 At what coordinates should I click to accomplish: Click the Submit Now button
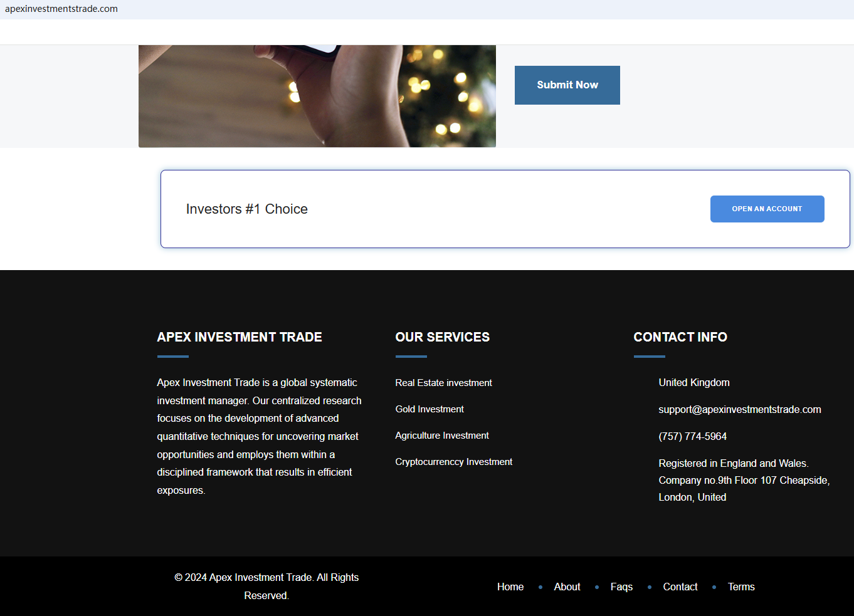pyautogui.click(x=567, y=85)
